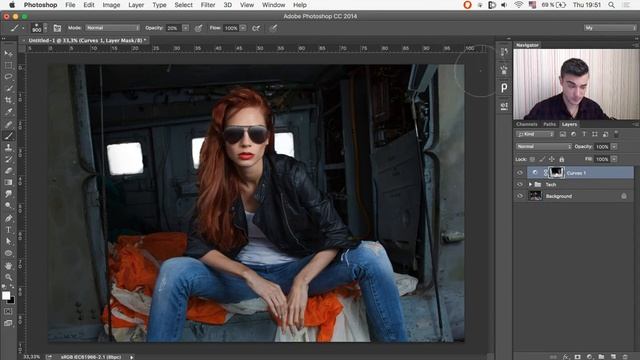
Task: Open the brush Opacity slider arrow
Action: pyautogui.click(x=185, y=28)
